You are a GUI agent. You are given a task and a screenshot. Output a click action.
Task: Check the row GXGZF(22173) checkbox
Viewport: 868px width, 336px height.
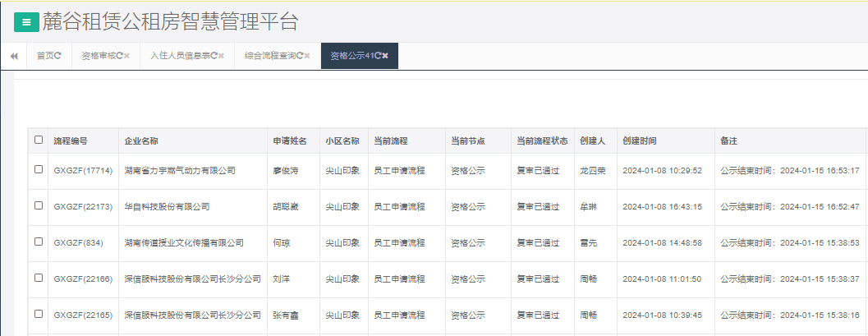click(39, 205)
